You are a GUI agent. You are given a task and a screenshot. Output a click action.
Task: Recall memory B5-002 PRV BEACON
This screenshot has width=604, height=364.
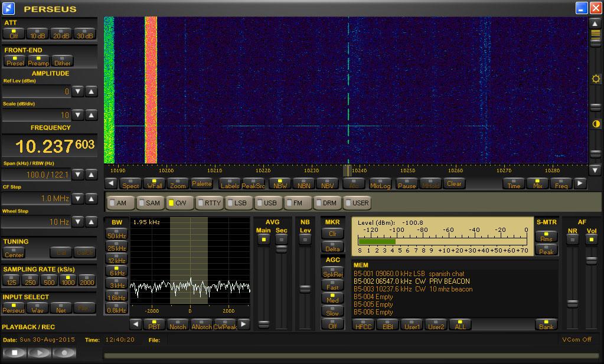tap(412, 281)
